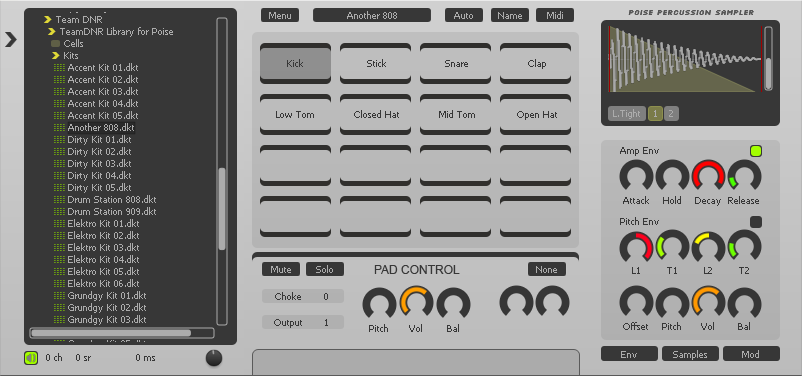Screen dimensions: 802x376
Task: Solo the selected pad
Action: (x=325, y=270)
